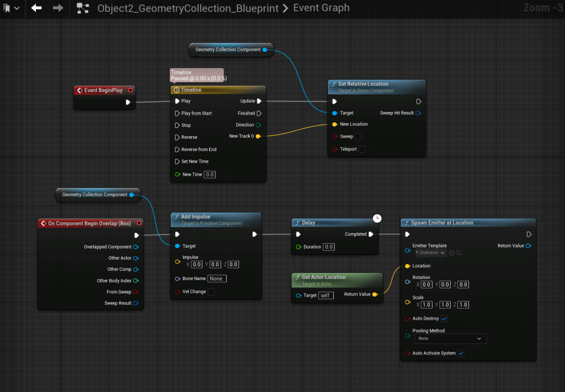
Task: Click the forward navigation arrow
Action: pyautogui.click(x=57, y=8)
